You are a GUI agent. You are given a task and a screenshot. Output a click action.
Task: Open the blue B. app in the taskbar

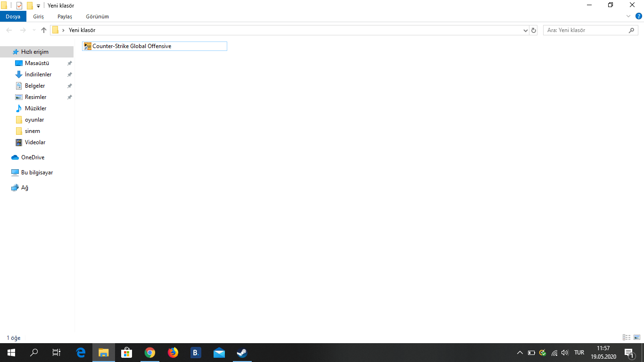[x=196, y=353]
